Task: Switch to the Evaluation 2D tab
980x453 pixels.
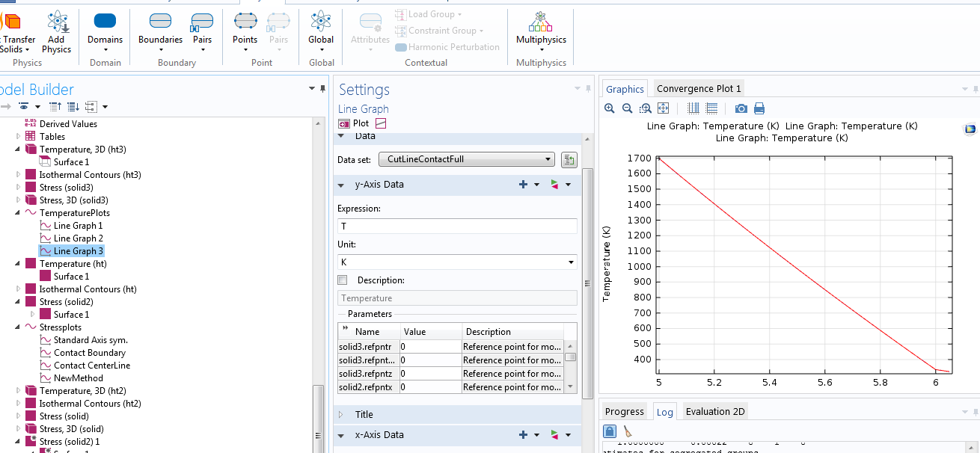Action: 715,411
